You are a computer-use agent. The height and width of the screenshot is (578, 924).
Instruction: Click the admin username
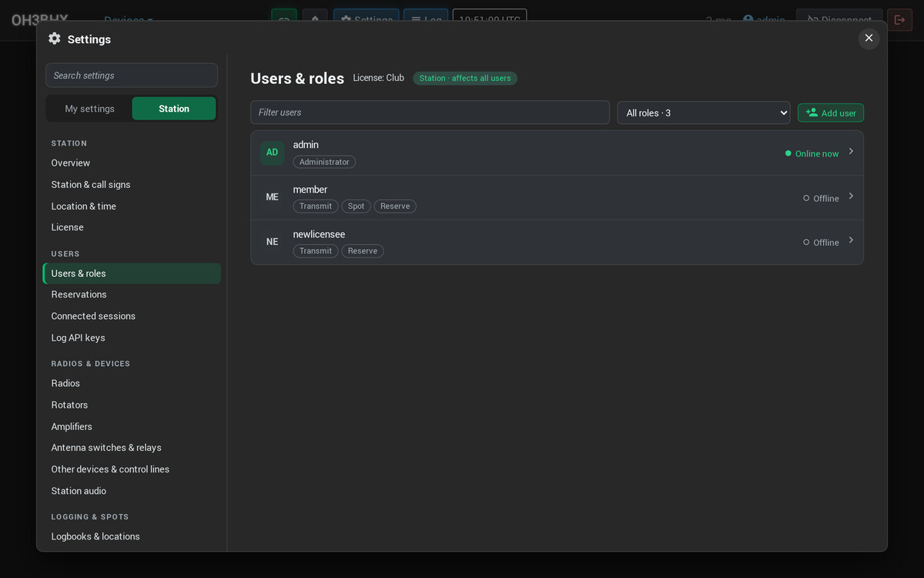click(x=306, y=145)
